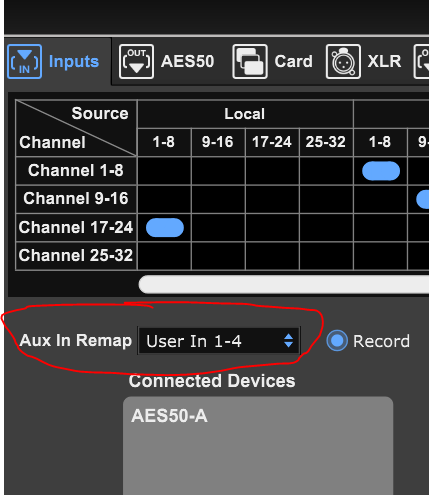
Task: Select the Card routing icon
Action: coord(250,61)
